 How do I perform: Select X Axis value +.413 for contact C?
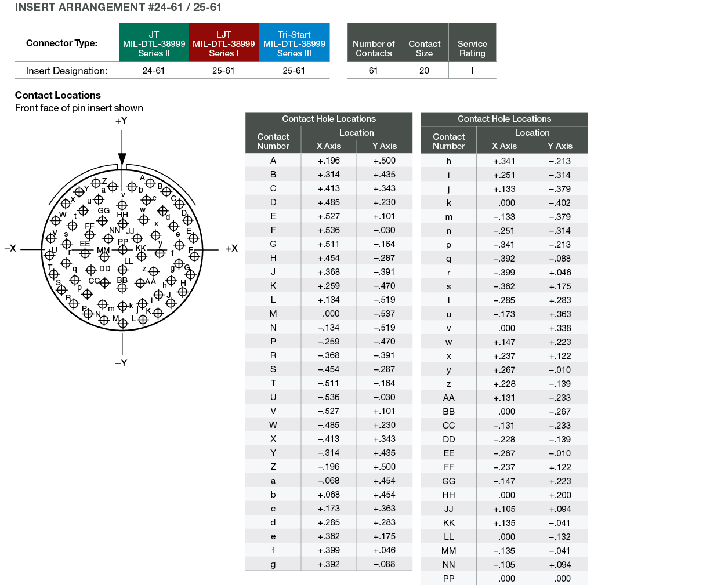click(329, 188)
